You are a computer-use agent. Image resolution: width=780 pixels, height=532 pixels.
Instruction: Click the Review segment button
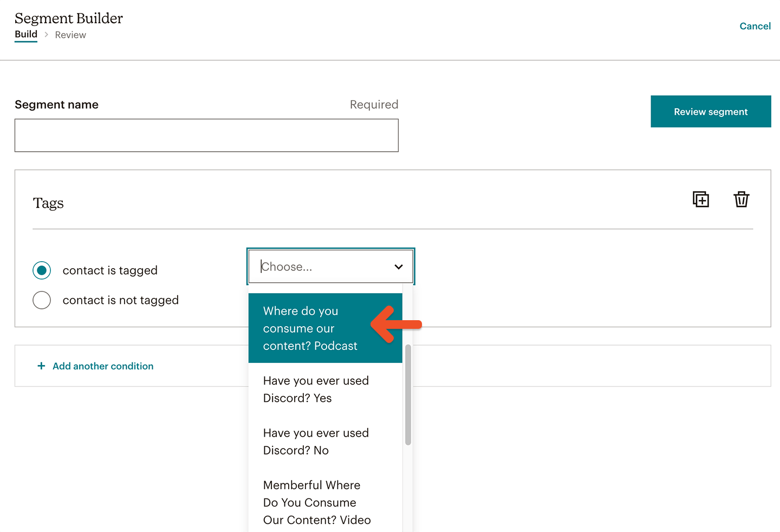(711, 112)
